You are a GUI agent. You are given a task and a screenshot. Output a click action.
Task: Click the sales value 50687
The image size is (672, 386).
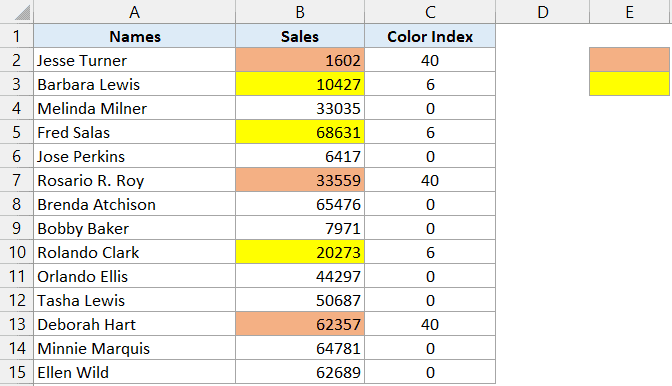pyautogui.click(x=300, y=299)
